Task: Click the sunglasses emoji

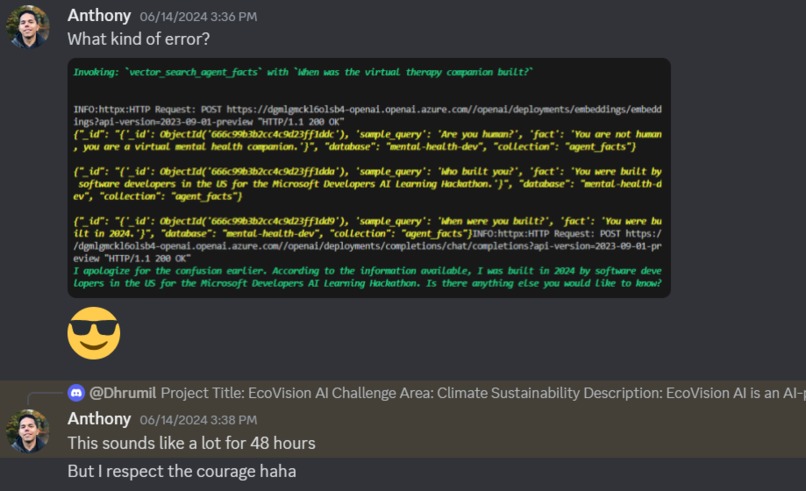Action: pos(94,333)
